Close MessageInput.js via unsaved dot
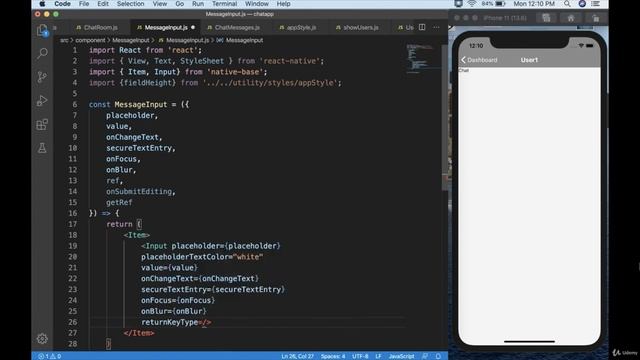Screen dimensions: 640x360 click(x=193, y=27)
